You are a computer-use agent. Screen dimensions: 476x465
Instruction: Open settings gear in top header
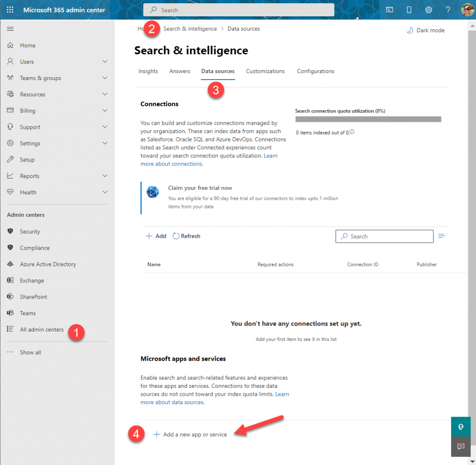pos(428,10)
